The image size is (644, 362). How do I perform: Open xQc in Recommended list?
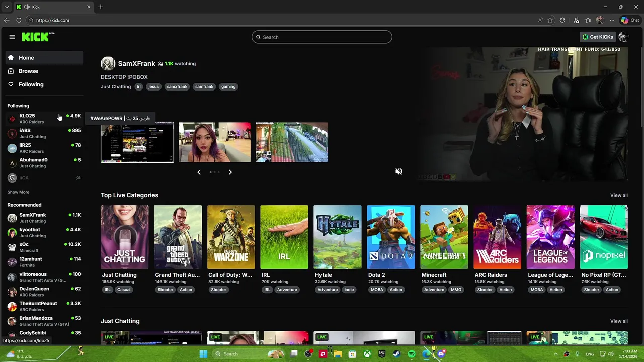tap(44, 247)
